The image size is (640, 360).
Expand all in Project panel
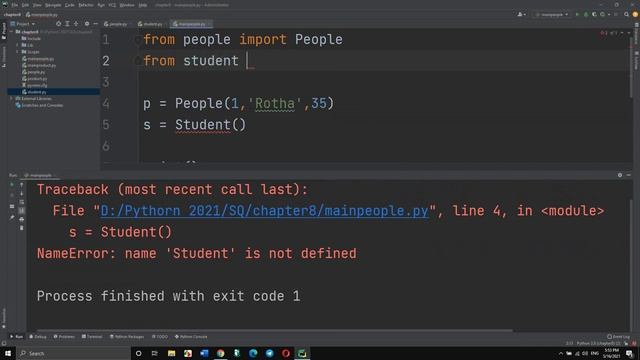click(x=67, y=24)
